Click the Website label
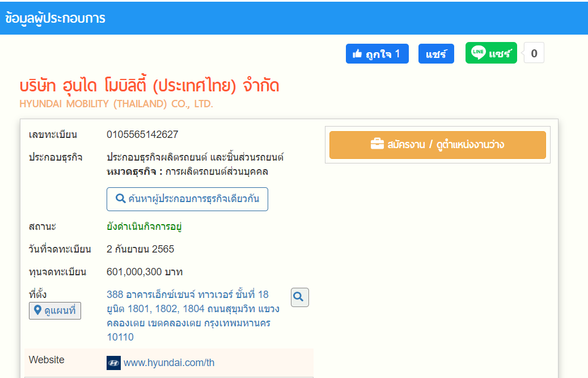 46,360
